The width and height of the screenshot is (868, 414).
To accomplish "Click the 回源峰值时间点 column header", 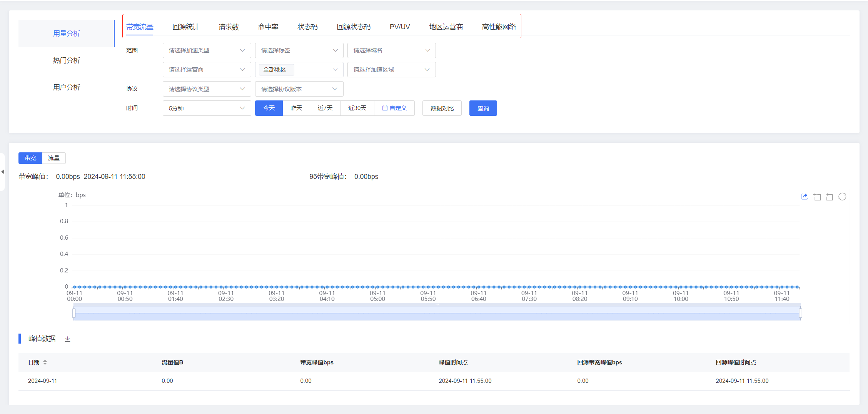I will point(736,362).
